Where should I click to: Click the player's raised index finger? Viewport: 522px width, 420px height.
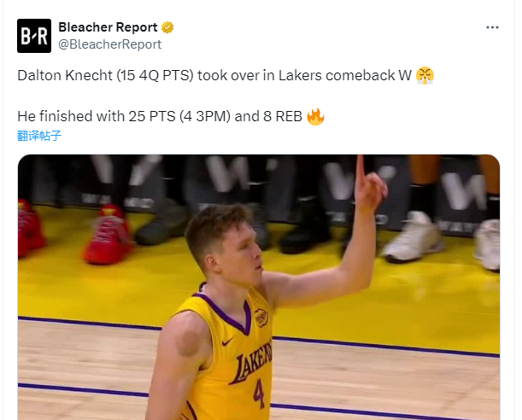(361, 169)
